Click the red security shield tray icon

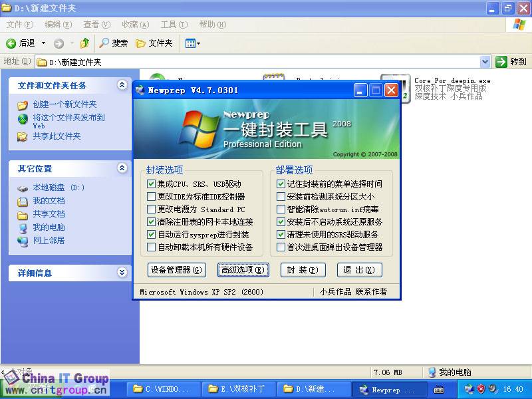point(481,389)
